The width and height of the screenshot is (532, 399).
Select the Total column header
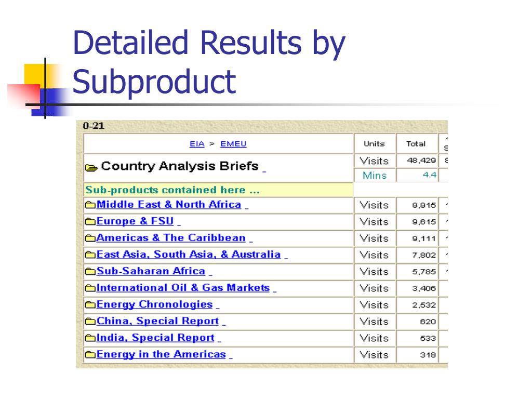pyautogui.click(x=416, y=144)
